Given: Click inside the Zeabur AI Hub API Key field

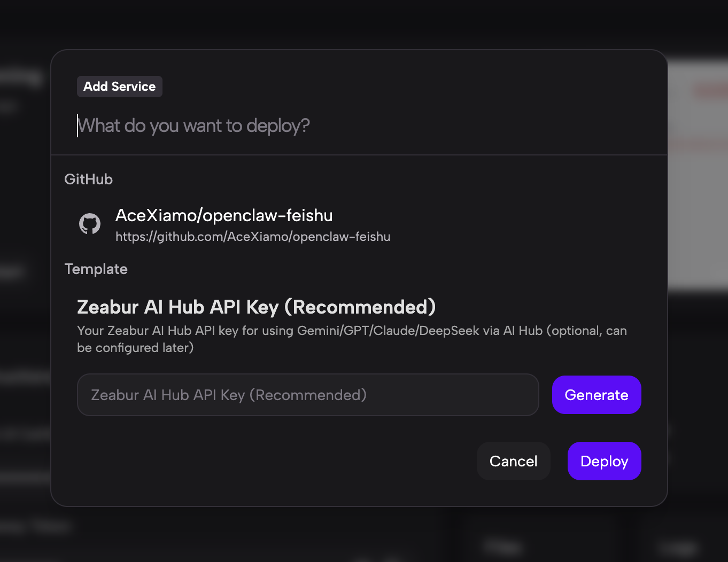Looking at the screenshot, I should [308, 395].
